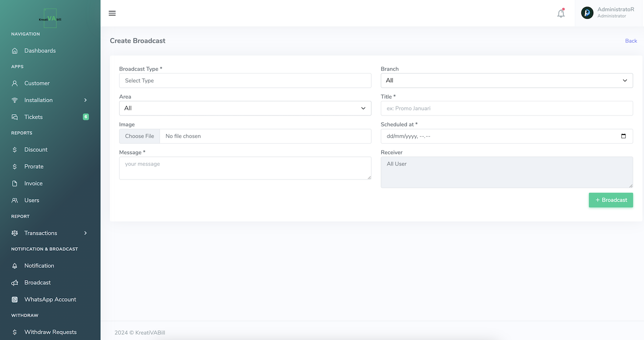Viewport: 644px width, 340px height.
Task: Open the Area dropdown
Action: 245,108
